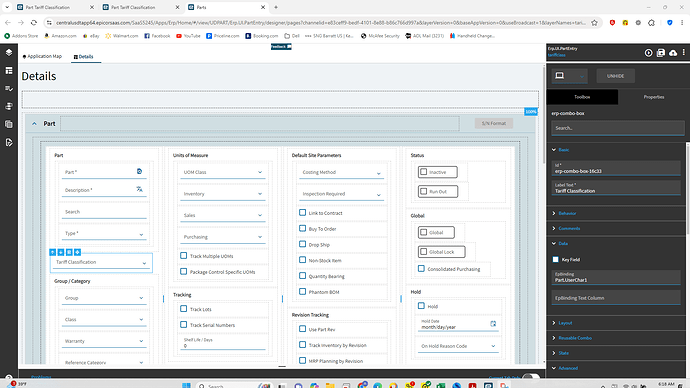Click the save layer icon in designer header
Image resolution: width=690 pixels, height=388 pixels.
click(x=661, y=53)
